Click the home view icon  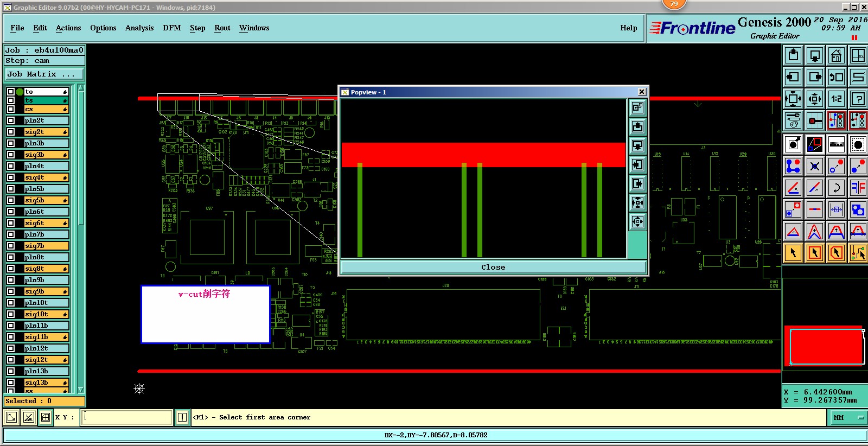[836, 55]
